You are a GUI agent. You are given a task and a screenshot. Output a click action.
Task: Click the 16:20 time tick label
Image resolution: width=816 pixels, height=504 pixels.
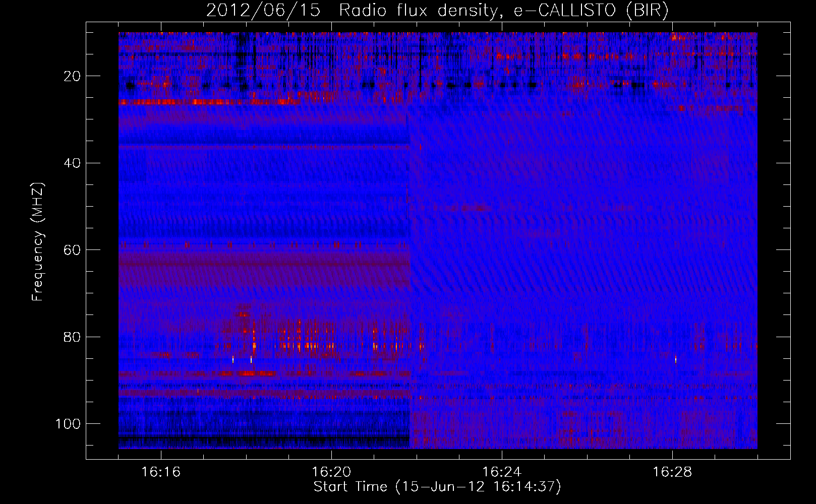pos(331,472)
